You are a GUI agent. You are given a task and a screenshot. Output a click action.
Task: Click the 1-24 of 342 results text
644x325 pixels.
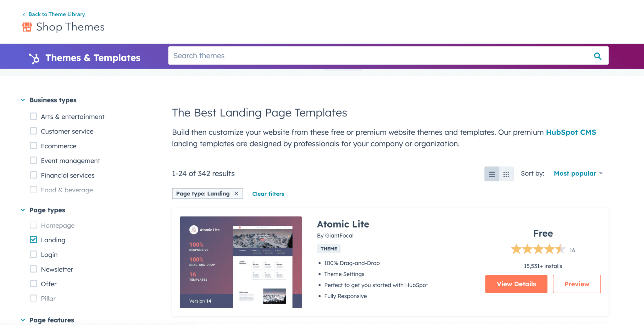coord(203,174)
